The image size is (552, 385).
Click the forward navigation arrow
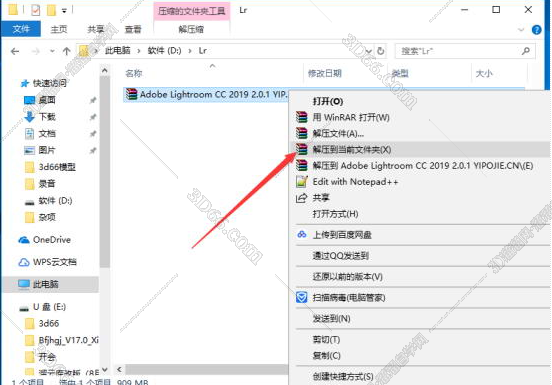[x=36, y=51]
